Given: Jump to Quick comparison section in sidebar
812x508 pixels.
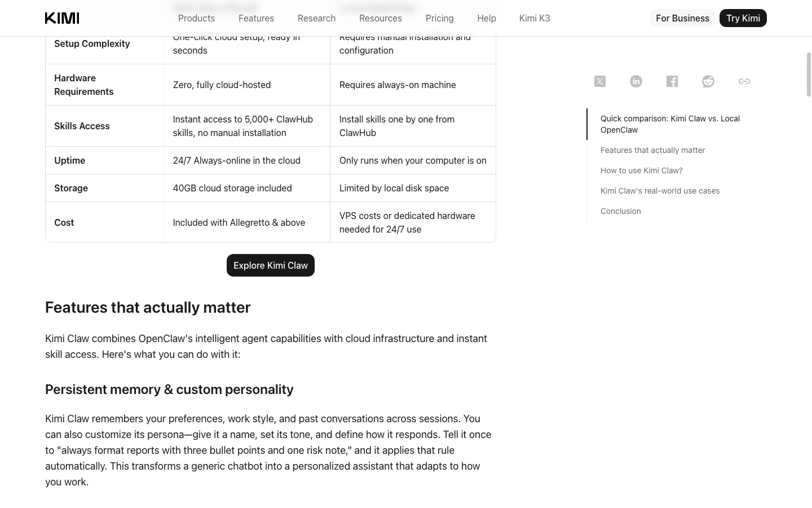Looking at the screenshot, I should point(670,124).
